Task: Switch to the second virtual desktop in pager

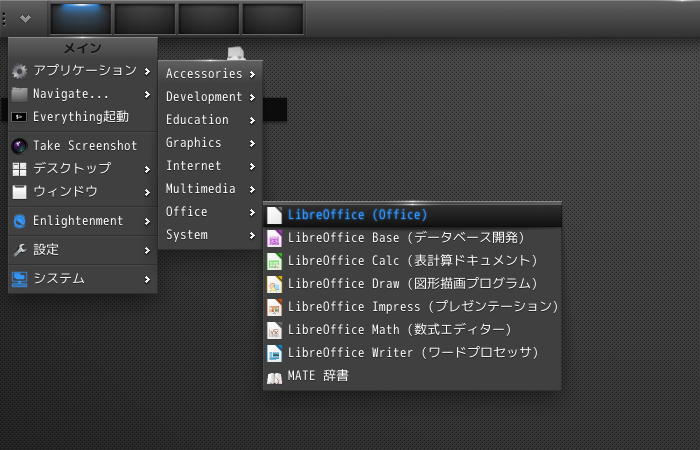Action: (145, 19)
